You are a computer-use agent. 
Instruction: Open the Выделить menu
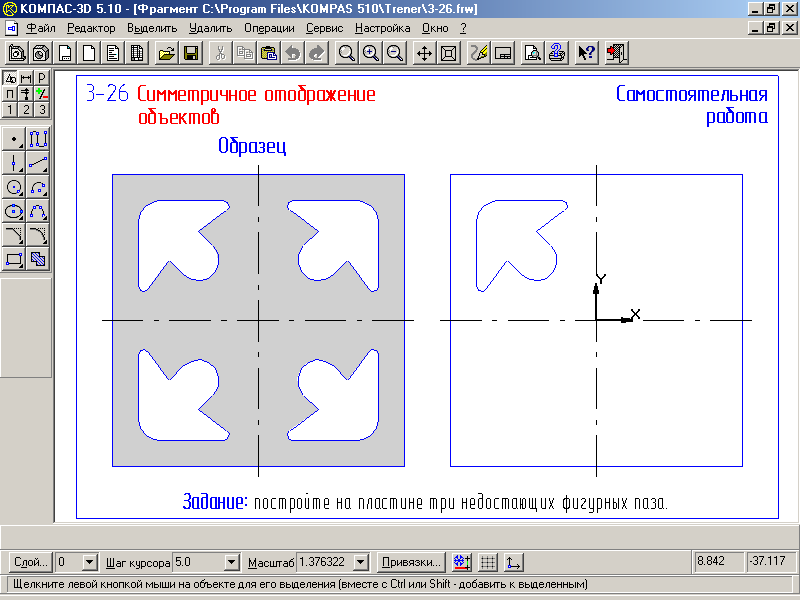(152, 28)
